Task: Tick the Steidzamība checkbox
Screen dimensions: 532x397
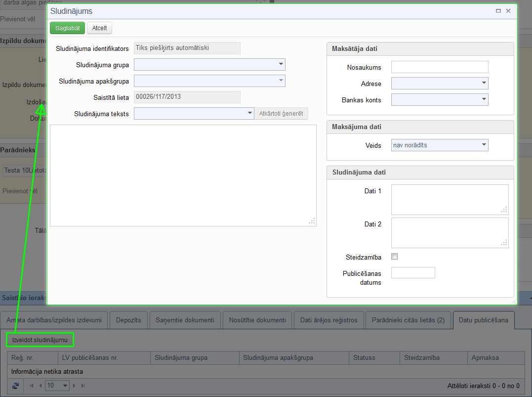Action: [394, 257]
